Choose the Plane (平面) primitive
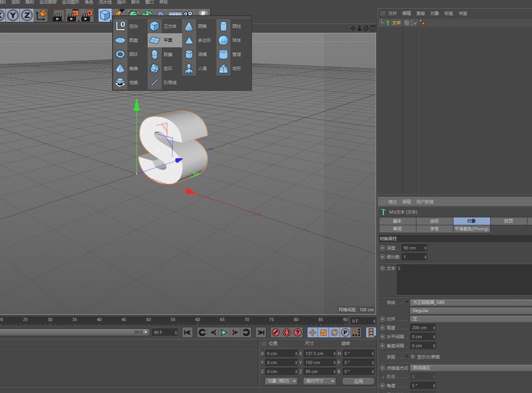 [x=165, y=40]
